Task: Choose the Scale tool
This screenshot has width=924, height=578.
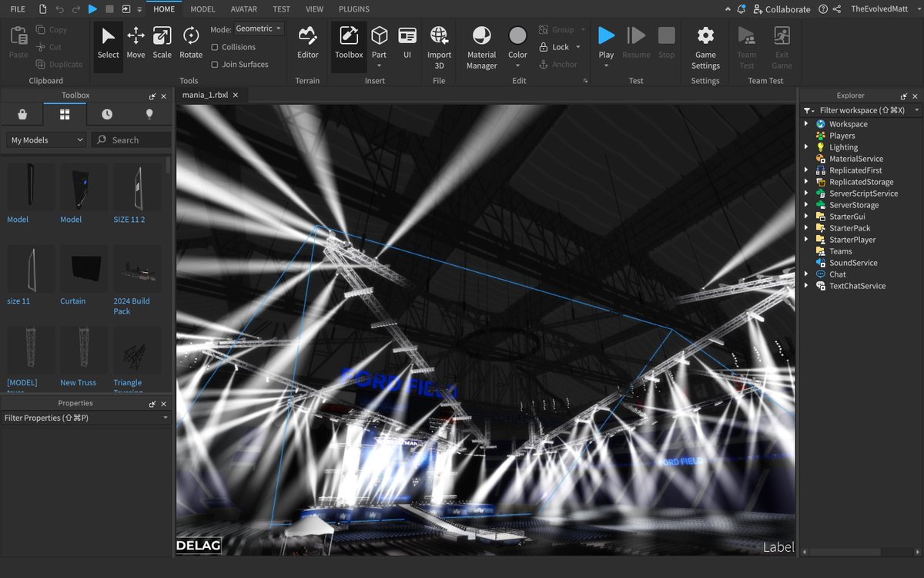Action: 162,43
